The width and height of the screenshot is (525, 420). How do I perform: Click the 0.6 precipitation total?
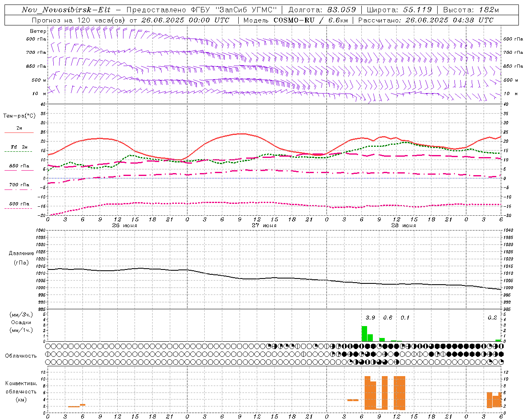click(388, 317)
